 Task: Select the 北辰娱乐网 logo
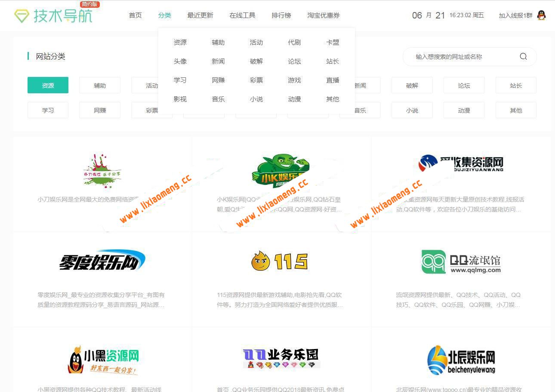(460, 360)
